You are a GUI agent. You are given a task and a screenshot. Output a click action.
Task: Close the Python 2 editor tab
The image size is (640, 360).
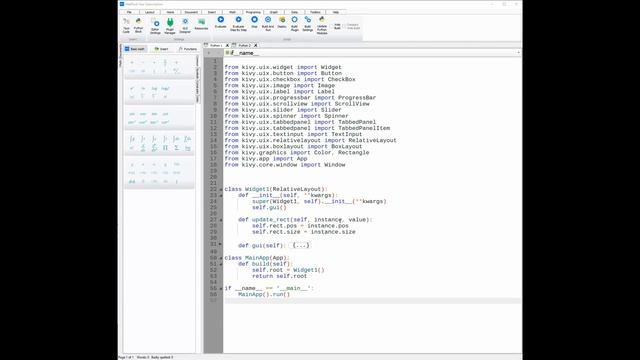(256, 45)
